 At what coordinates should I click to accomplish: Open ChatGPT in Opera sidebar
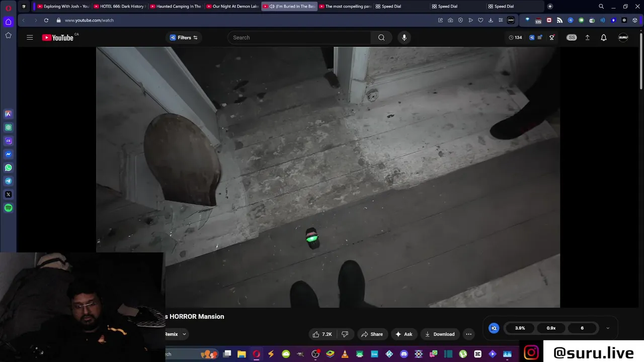click(x=9, y=128)
